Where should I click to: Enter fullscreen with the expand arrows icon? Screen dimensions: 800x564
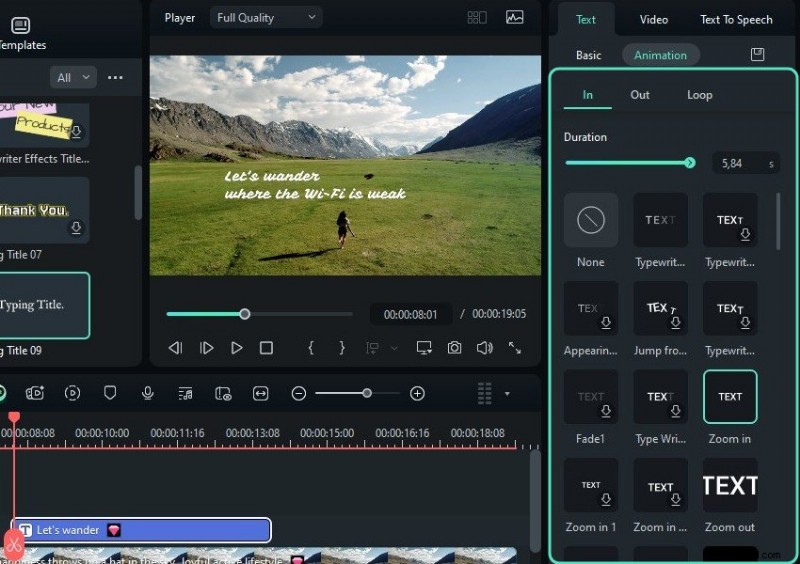(515, 348)
